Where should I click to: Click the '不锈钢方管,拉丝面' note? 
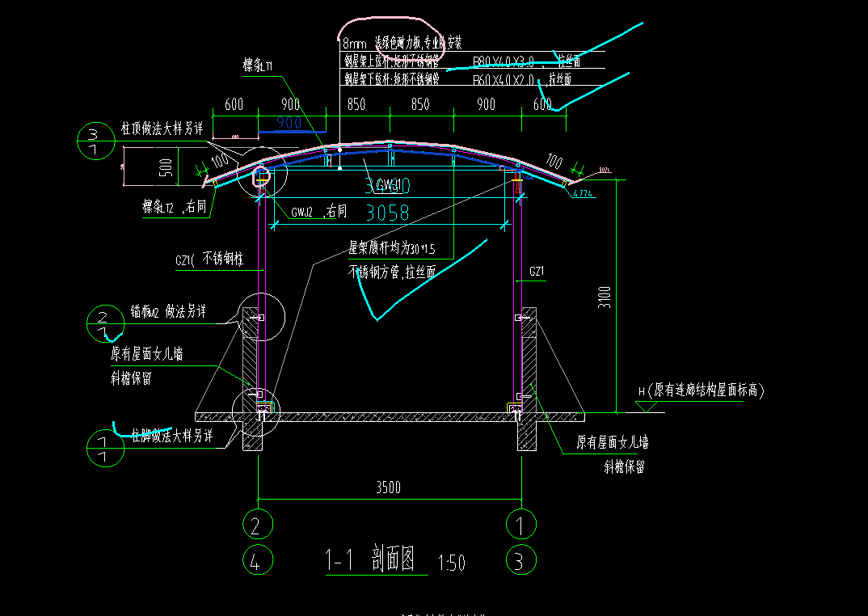click(392, 272)
